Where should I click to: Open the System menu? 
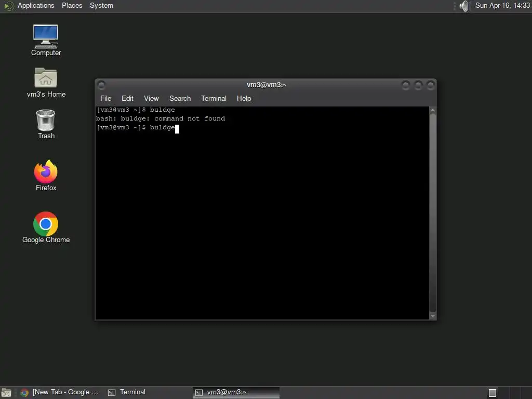click(101, 5)
